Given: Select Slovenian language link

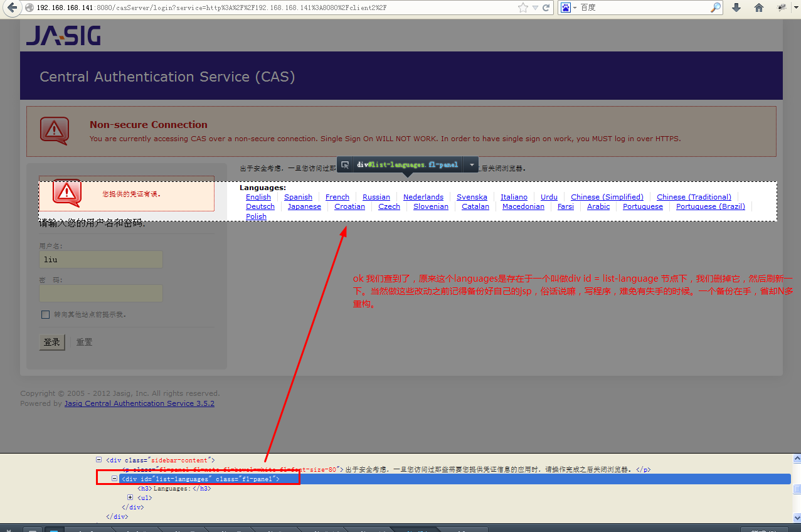Looking at the screenshot, I should coord(431,206).
